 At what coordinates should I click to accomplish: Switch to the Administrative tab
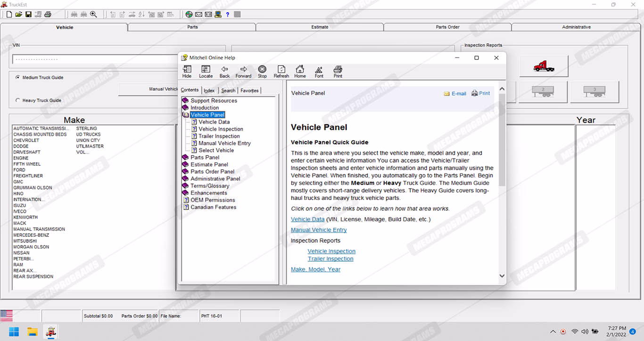tap(576, 27)
